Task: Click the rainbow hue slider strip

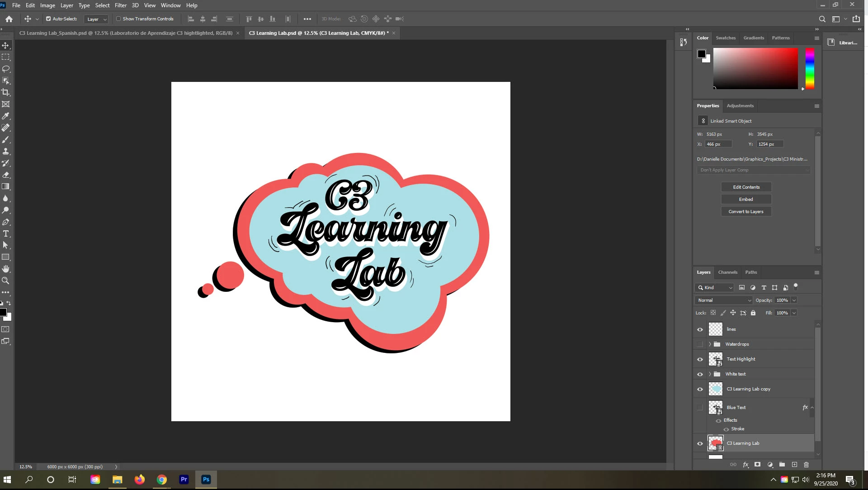Action: pyautogui.click(x=810, y=69)
